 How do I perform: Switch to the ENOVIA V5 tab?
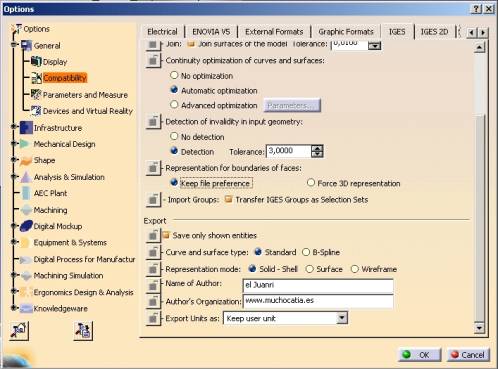pos(211,32)
